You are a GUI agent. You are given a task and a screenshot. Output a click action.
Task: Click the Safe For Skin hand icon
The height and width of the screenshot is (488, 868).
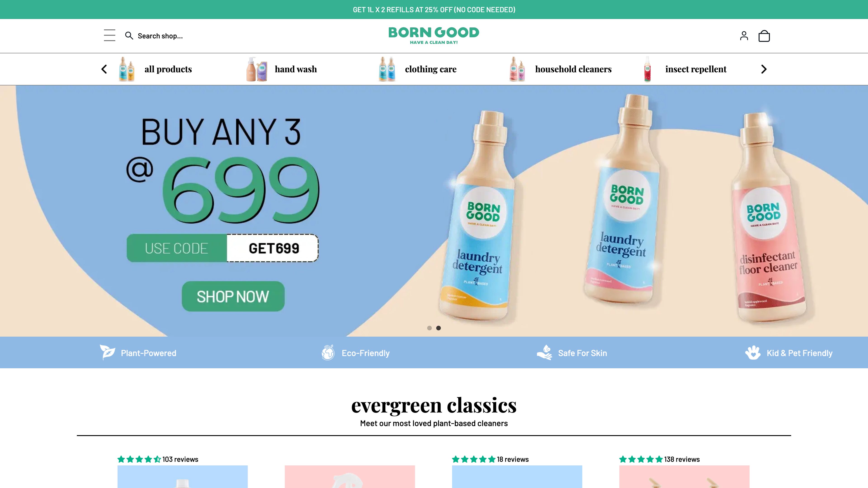545,352
